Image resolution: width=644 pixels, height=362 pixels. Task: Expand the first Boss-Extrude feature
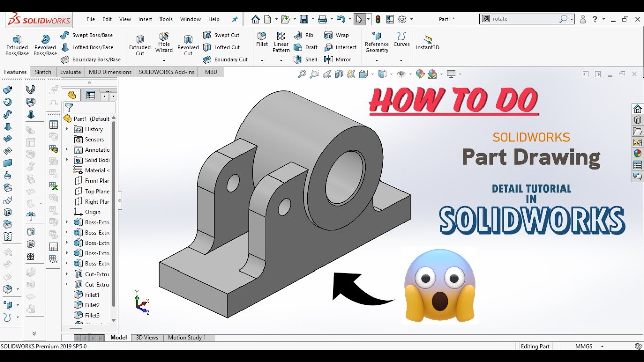[67, 222]
